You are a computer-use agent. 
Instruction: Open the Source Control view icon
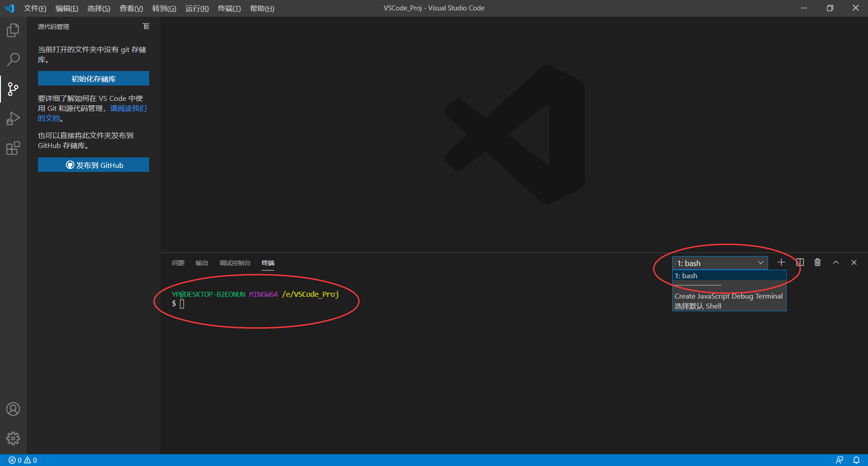tap(13, 89)
